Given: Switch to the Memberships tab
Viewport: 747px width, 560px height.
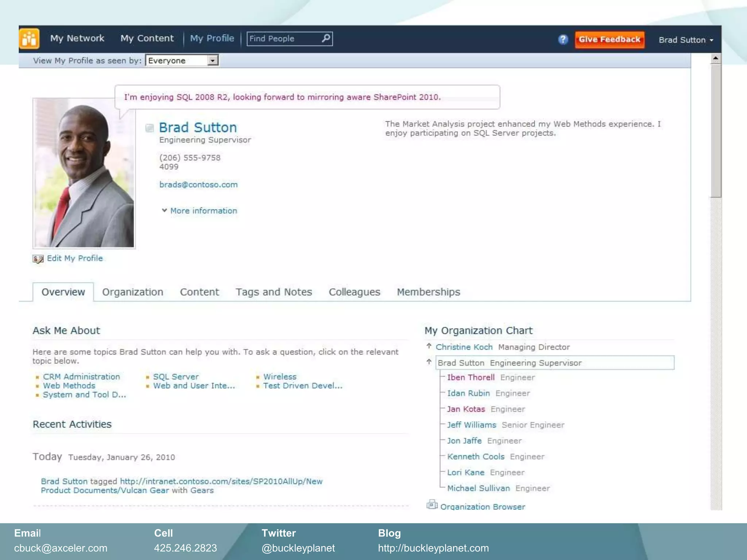Looking at the screenshot, I should (x=429, y=292).
